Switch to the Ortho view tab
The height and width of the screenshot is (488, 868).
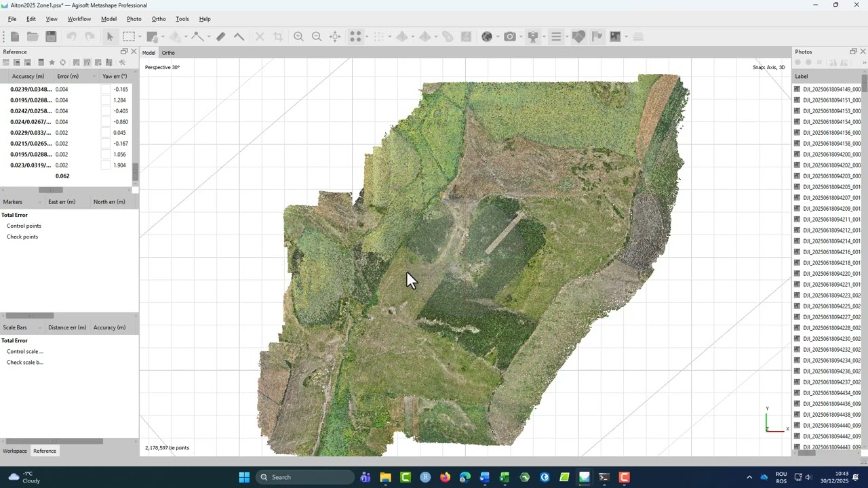click(168, 53)
